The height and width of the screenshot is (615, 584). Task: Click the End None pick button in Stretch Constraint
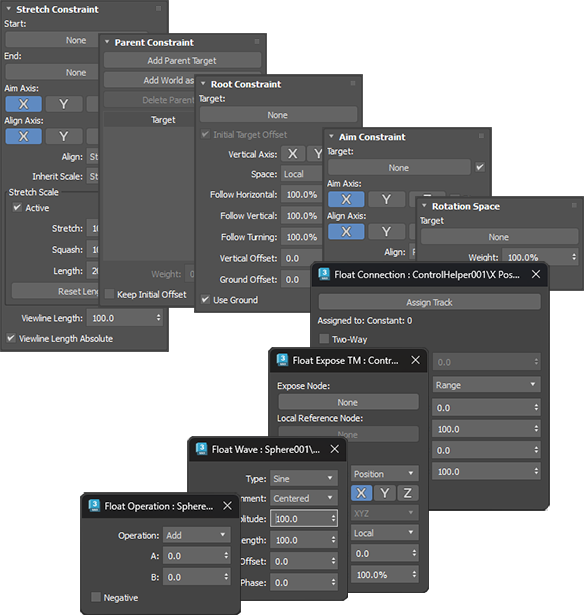click(x=51, y=72)
